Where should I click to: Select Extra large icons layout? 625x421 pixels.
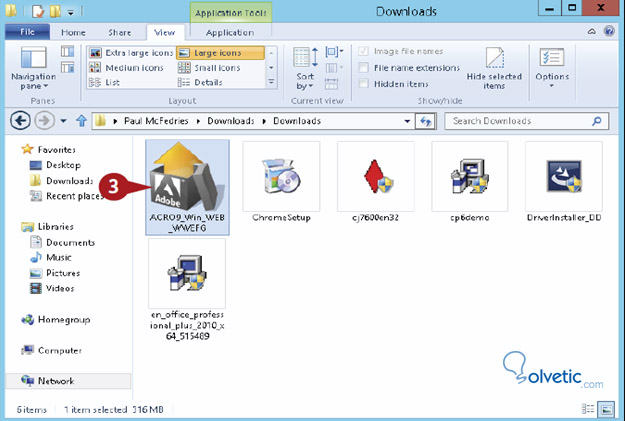pyautogui.click(x=132, y=53)
